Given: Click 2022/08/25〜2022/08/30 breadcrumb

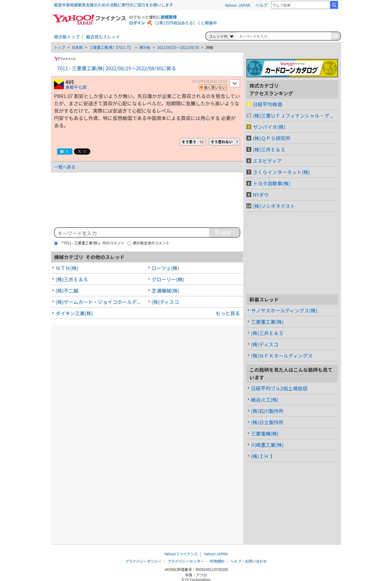Looking at the screenshot, I should coord(178,48).
